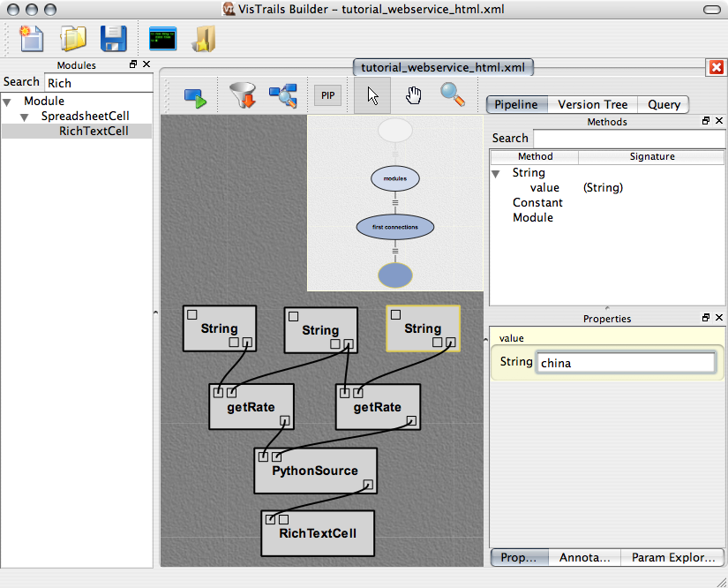Click the 'first connections' version node
The height and width of the screenshot is (588, 728).
click(x=395, y=227)
